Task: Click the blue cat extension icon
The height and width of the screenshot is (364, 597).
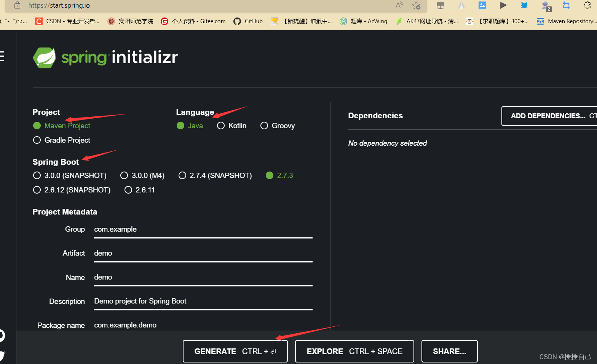Action: click(524, 5)
